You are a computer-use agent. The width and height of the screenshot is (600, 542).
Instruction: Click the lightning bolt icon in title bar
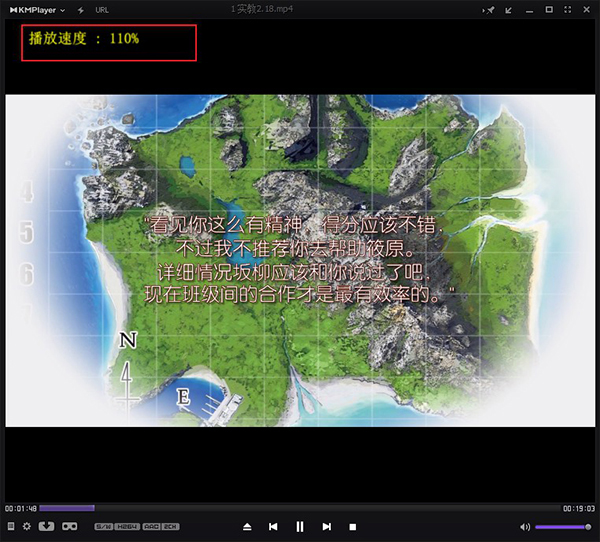pyautogui.click(x=80, y=9)
